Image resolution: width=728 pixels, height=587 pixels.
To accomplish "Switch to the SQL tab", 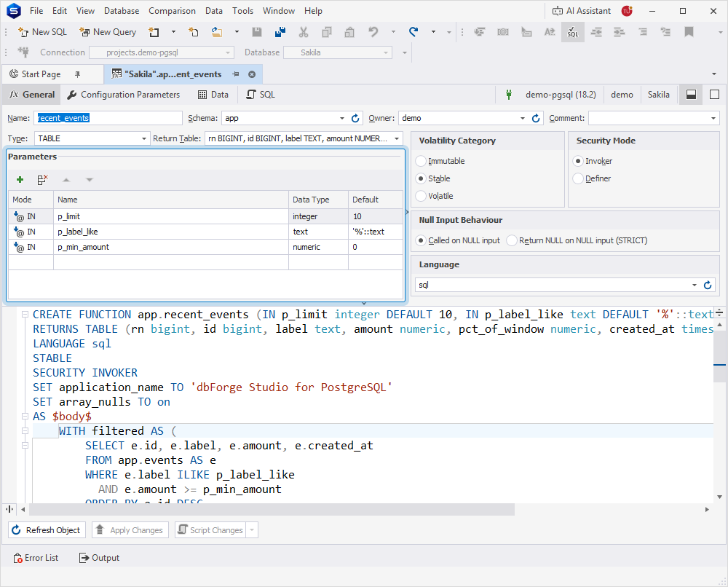I will click(261, 95).
